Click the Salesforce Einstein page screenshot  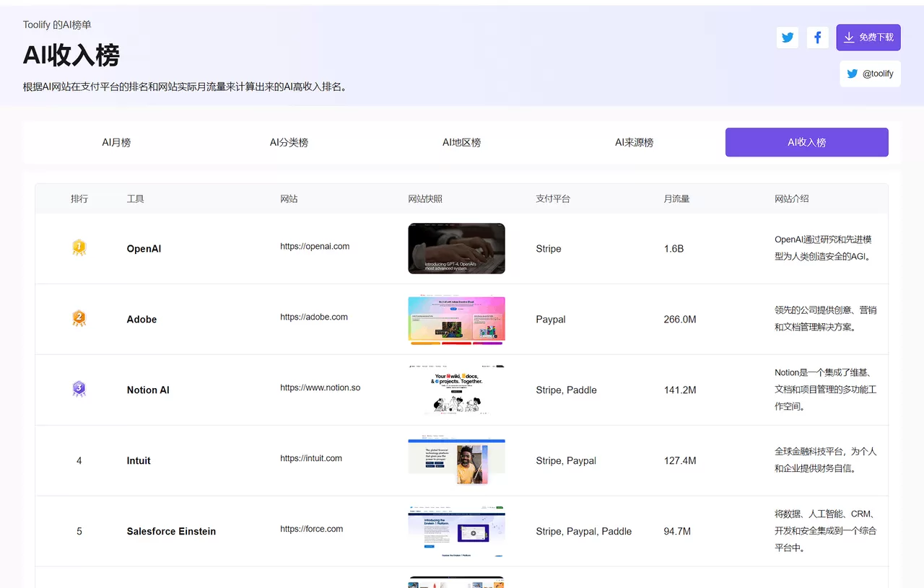456,531
